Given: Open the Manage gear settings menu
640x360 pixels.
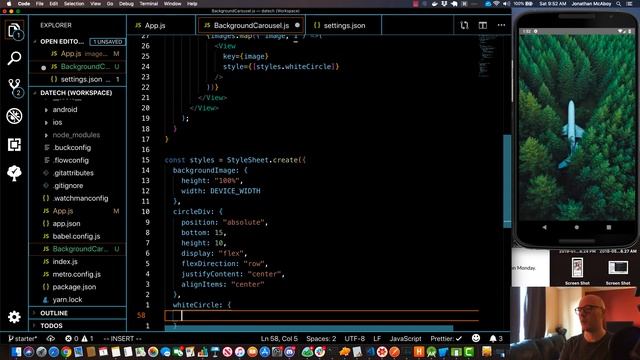Looking at the screenshot, I should pos(14,317).
